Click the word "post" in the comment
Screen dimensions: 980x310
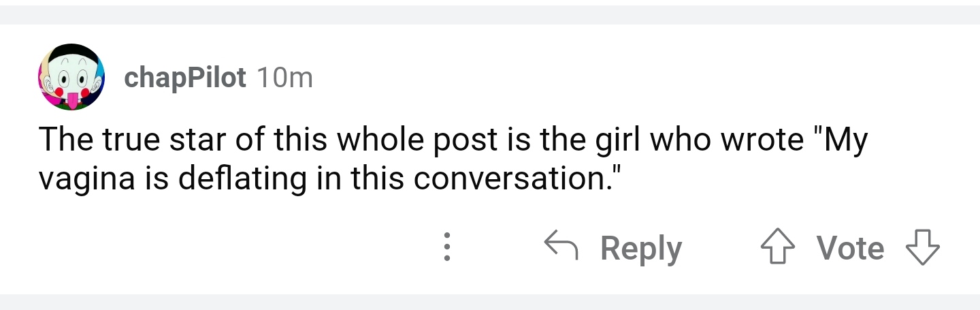pyautogui.click(x=468, y=140)
